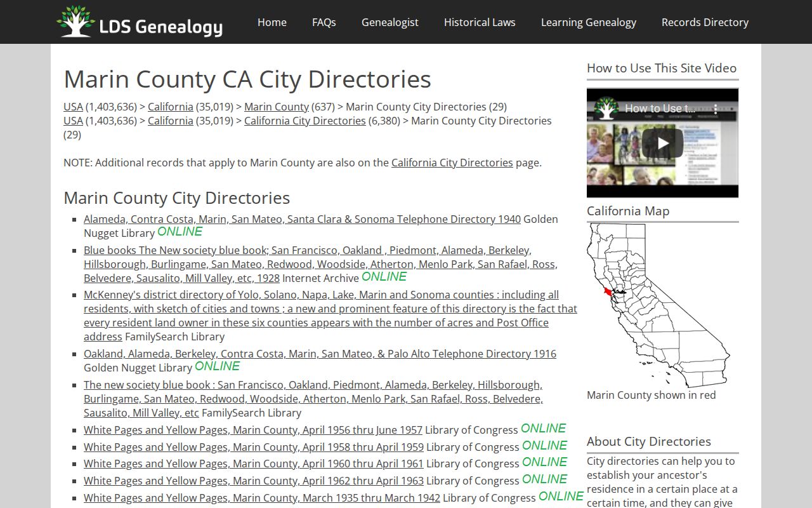
Task: Navigate to Historical Laws
Action: [480, 22]
